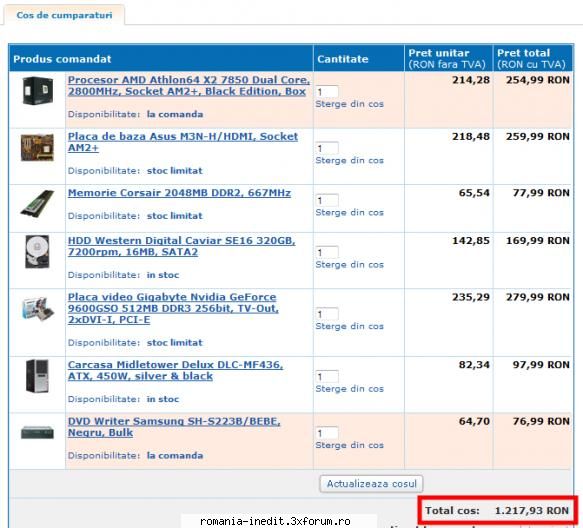Click the Pret unitar column header
Viewport: 583px width, 528px height.
[448, 58]
